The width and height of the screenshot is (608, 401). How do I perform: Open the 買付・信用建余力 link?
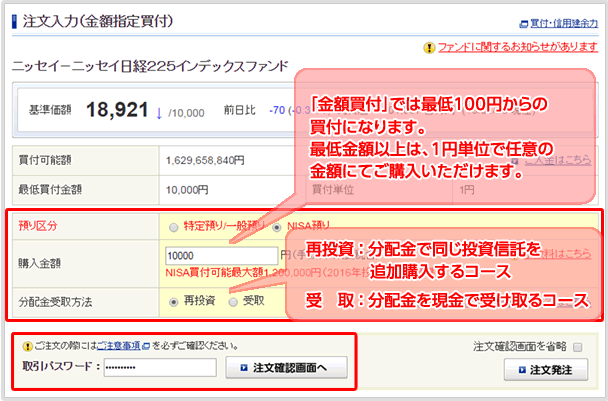564,24
